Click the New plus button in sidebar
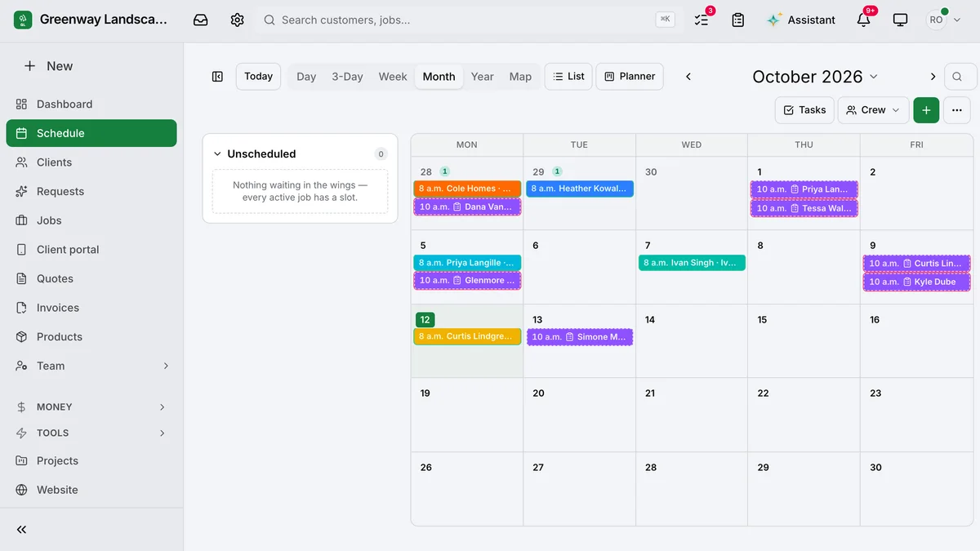Viewport: 980px width, 551px height. click(x=48, y=66)
